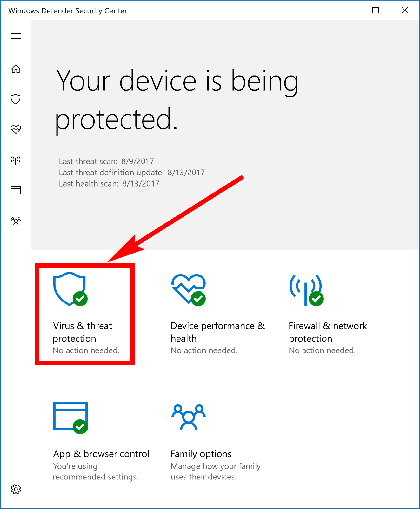
Task: Open Settings gear icon at bottom
Action: pyautogui.click(x=16, y=489)
